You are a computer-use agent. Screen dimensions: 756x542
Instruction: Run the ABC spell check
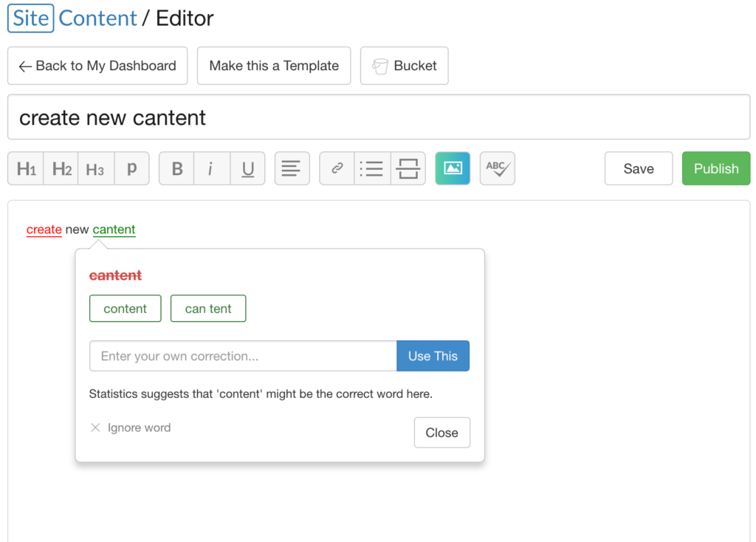[497, 168]
